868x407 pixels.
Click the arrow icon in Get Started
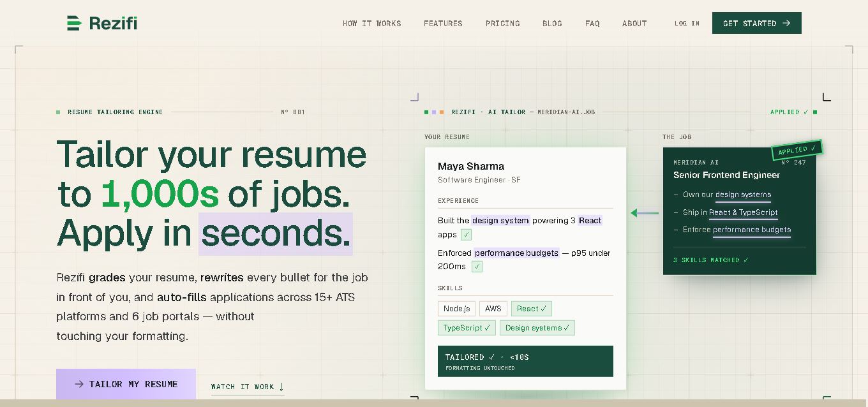pyautogui.click(x=786, y=23)
